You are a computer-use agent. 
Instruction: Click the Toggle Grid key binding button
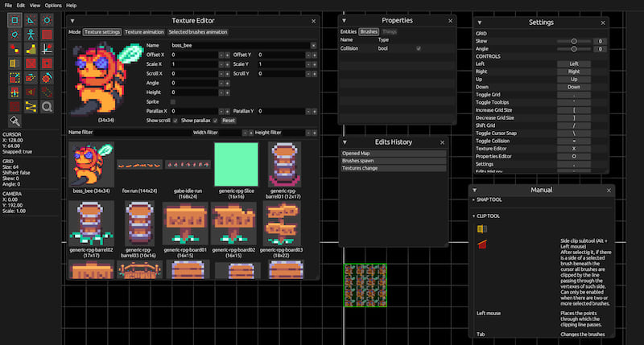point(573,97)
